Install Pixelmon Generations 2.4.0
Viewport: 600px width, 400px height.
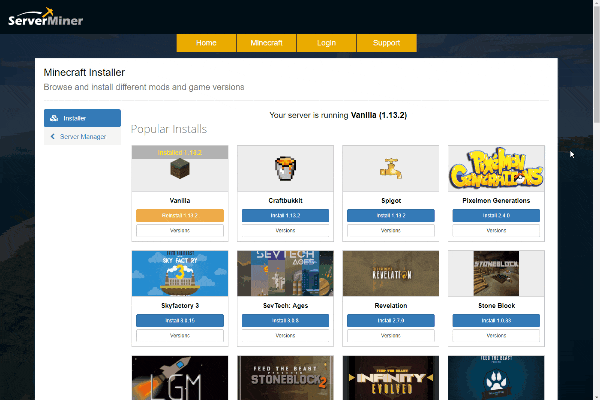click(496, 216)
